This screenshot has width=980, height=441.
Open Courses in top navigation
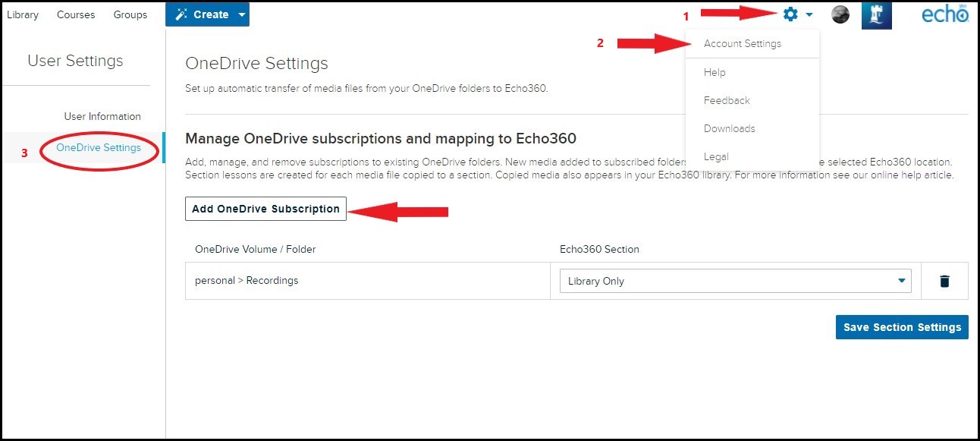tap(76, 14)
